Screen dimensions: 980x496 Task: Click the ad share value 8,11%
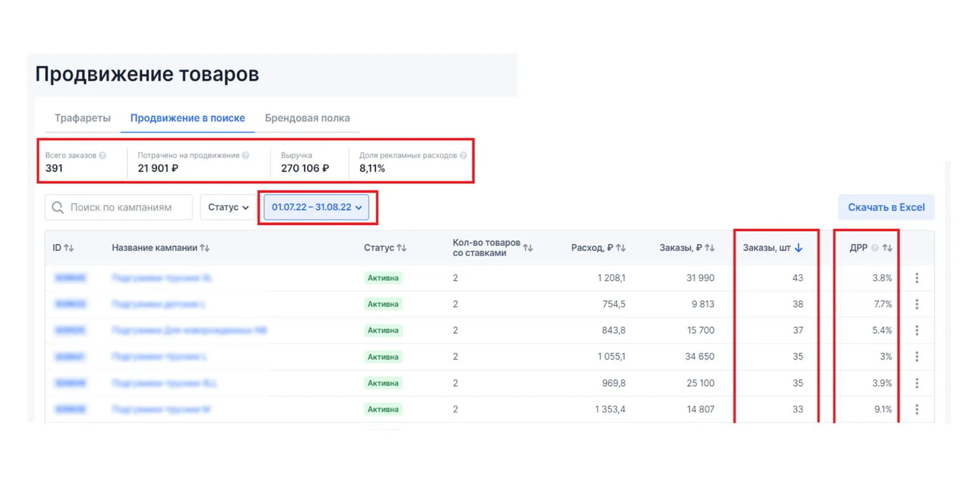372,168
